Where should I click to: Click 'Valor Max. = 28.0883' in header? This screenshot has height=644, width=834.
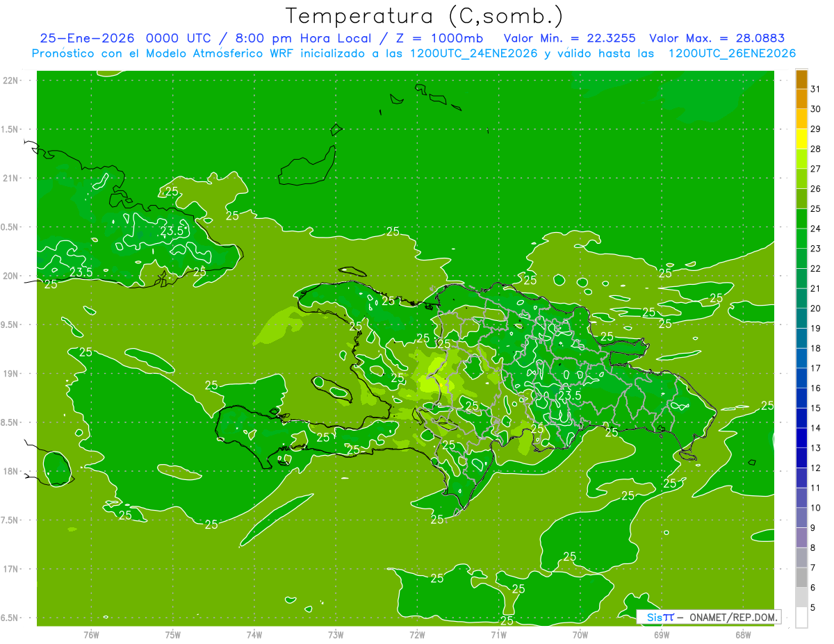click(x=717, y=38)
